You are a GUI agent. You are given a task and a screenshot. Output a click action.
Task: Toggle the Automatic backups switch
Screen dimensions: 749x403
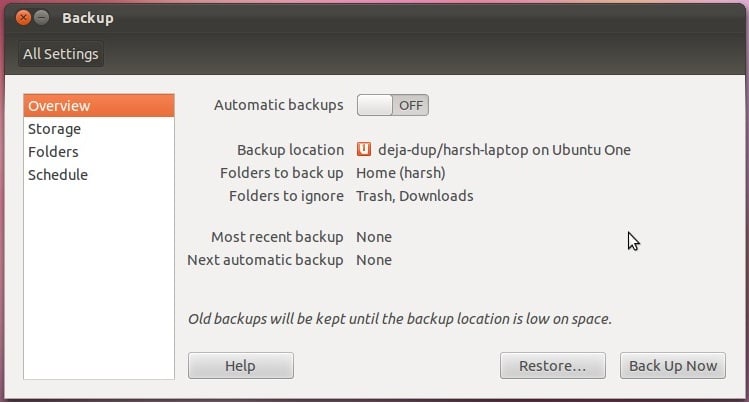[x=392, y=104]
